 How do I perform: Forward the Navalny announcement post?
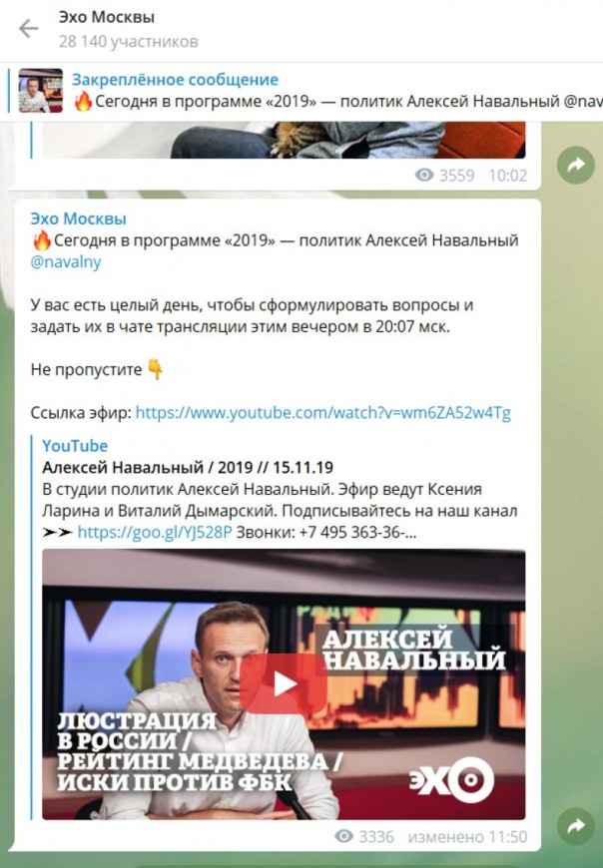576,826
